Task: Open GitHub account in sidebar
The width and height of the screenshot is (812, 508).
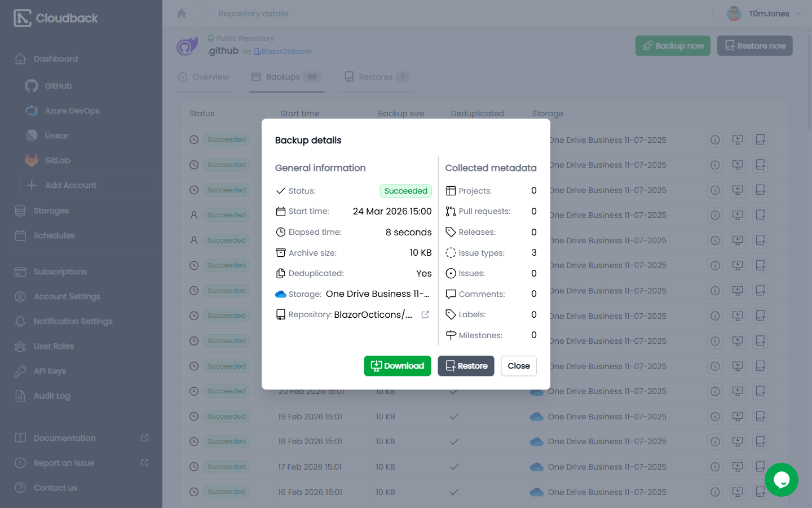Action: click(58, 86)
